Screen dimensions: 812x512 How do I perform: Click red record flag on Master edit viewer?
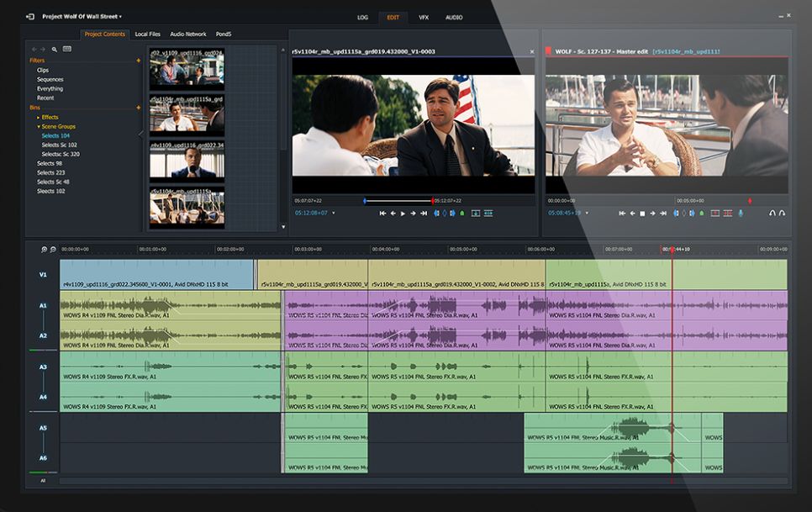(x=548, y=51)
